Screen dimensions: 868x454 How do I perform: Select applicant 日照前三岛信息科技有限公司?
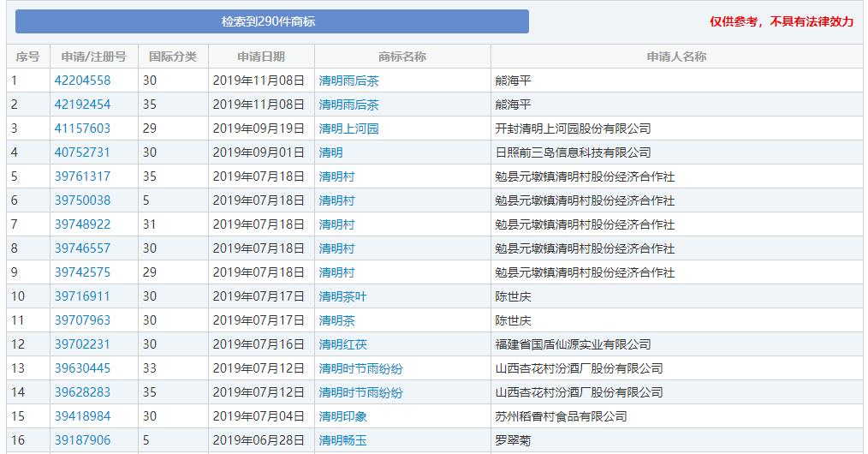point(573,152)
